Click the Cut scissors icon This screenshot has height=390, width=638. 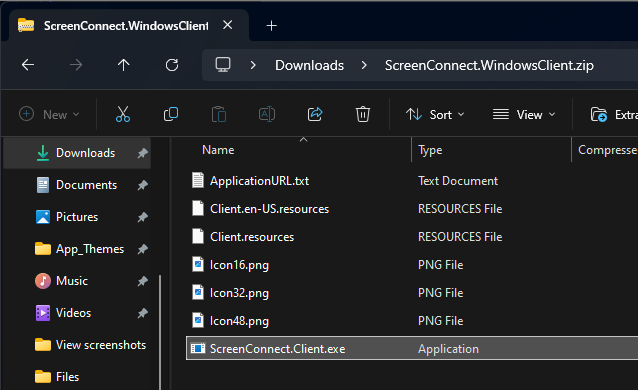122,114
